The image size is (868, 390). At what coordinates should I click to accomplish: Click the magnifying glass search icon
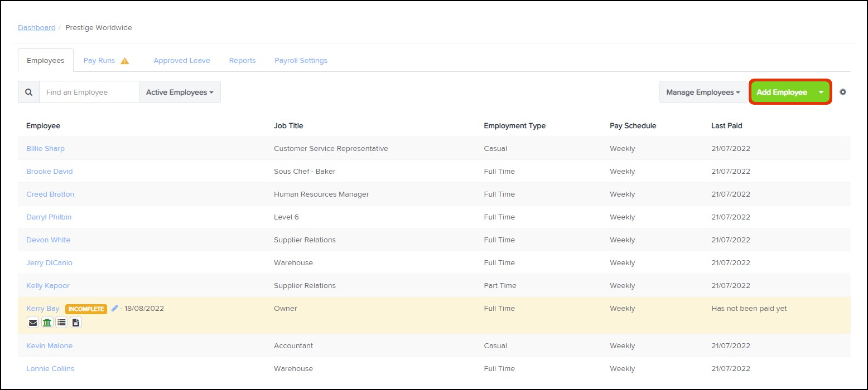tap(29, 92)
